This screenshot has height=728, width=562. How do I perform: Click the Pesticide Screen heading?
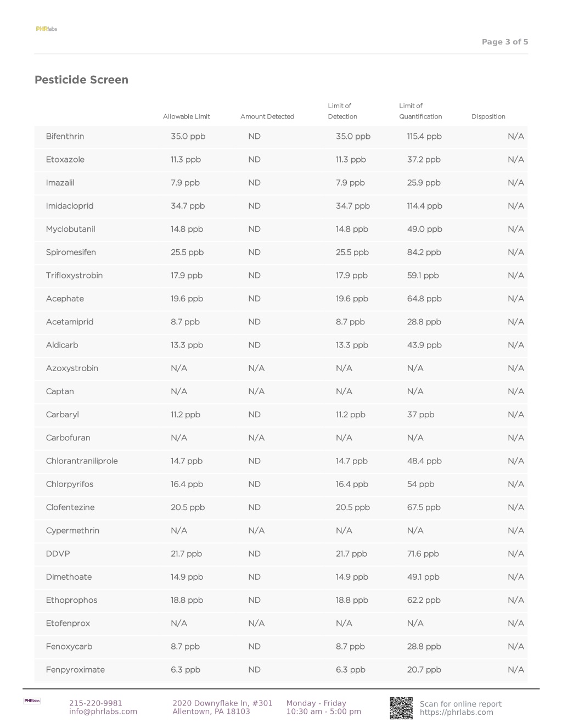[81, 80]
